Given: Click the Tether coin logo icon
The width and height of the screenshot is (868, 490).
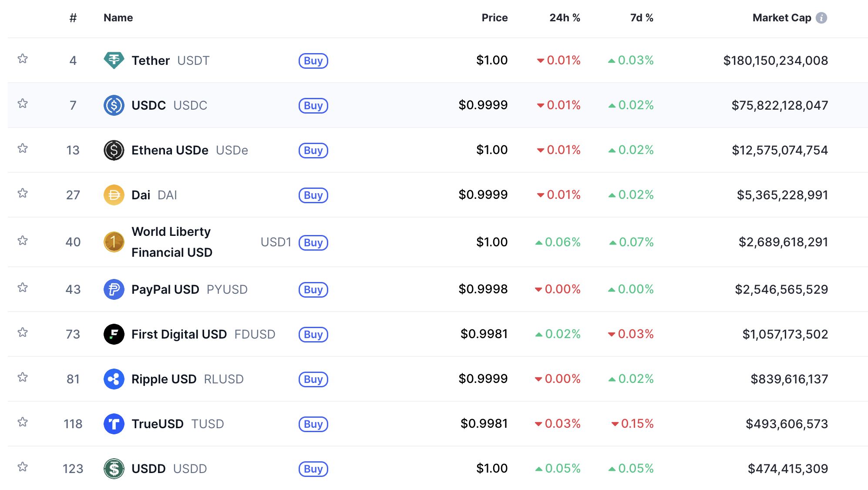Looking at the screenshot, I should (114, 60).
